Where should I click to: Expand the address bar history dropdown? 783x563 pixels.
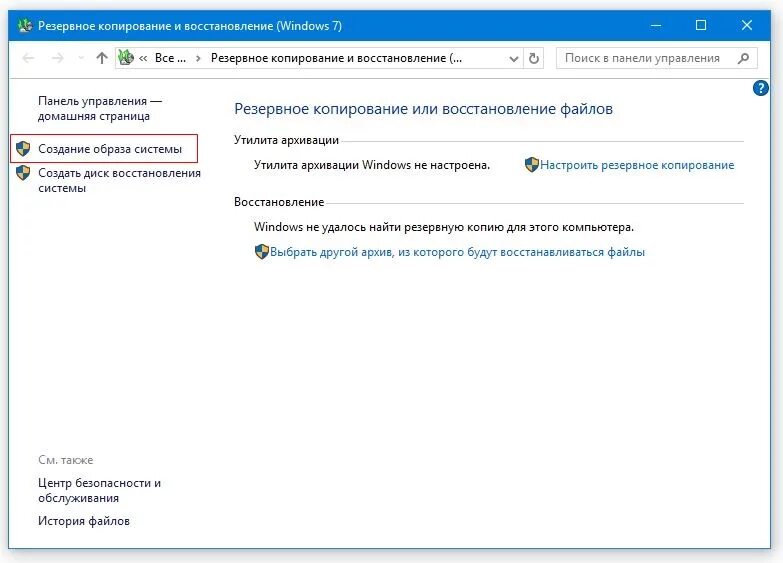coord(513,58)
